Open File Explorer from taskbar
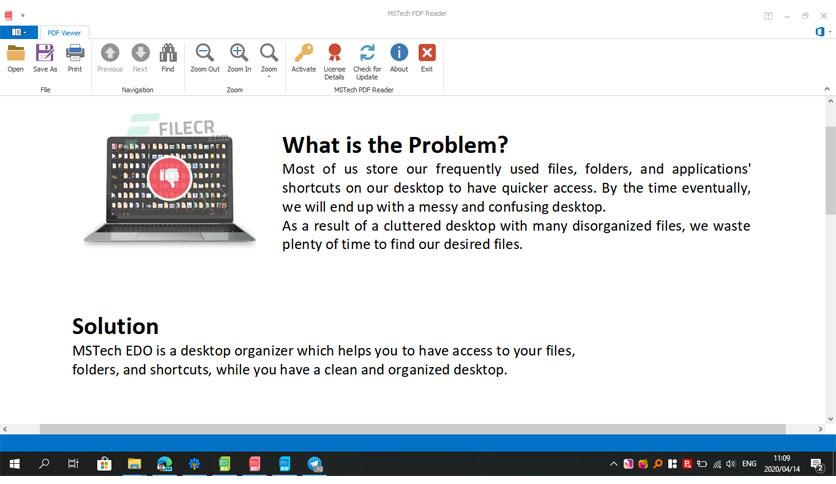Image resolution: width=836 pixels, height=484 pixels. tap(134, 464)
